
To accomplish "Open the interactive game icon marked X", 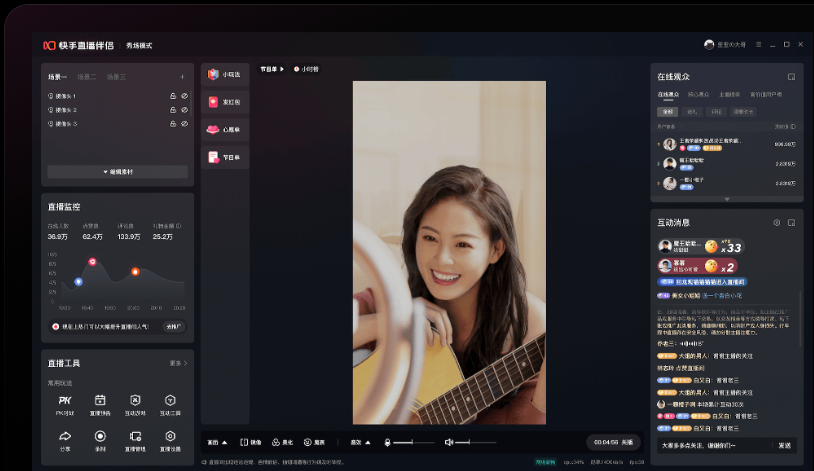I will coord(135,400).
